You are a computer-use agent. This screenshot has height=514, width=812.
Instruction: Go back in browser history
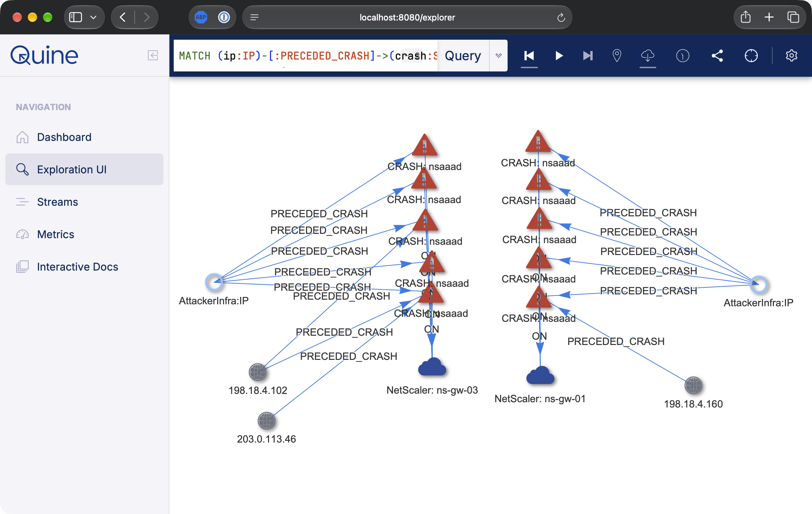coord(123,17)
